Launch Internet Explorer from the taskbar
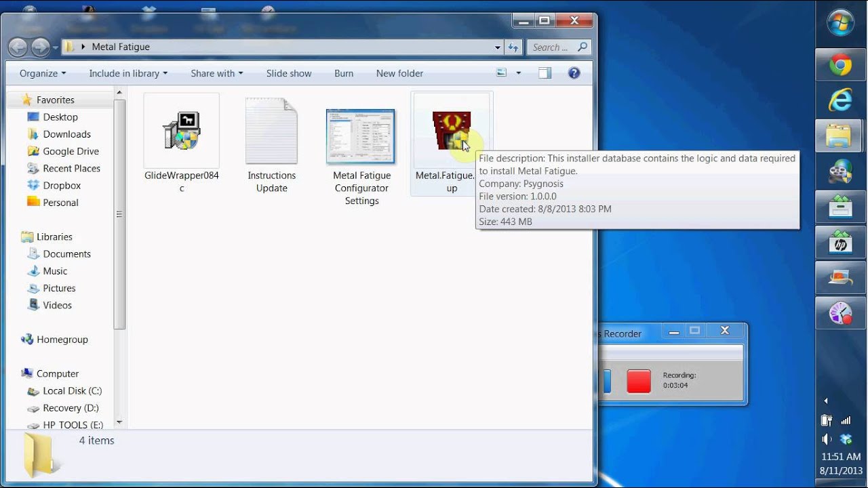The width and height of the screenshot is (868, 488). click(x=841, y=100)
